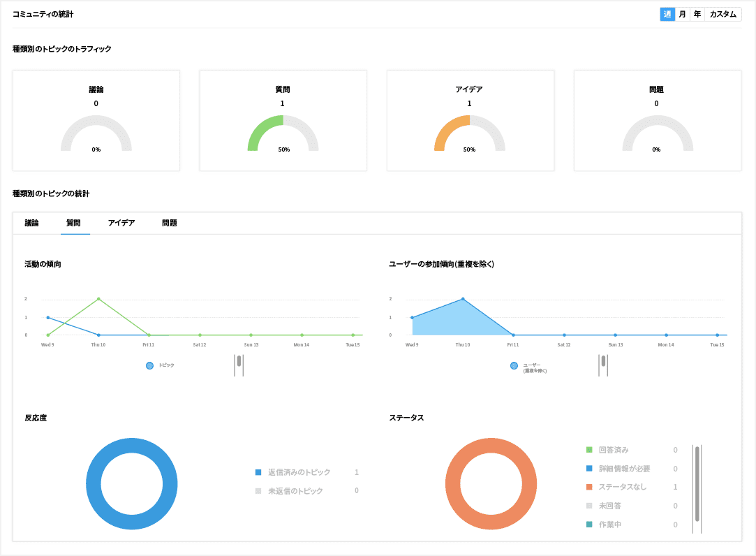The width and height of the screenshot is (756, 556).
Task: Toggle the ステータスなし orange swatch
Action: (589, 487)
